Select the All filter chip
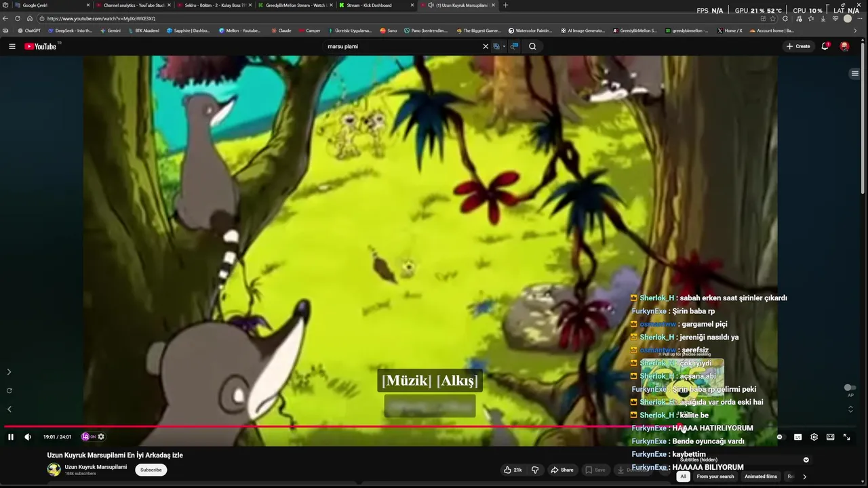Screen dimensions: 868x488 (x=683, y=476)
